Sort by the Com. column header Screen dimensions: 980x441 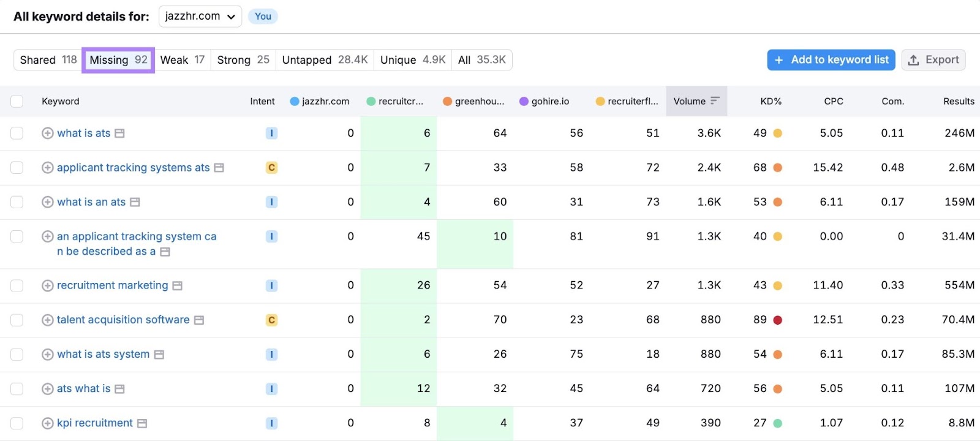[x=893, y=101]
